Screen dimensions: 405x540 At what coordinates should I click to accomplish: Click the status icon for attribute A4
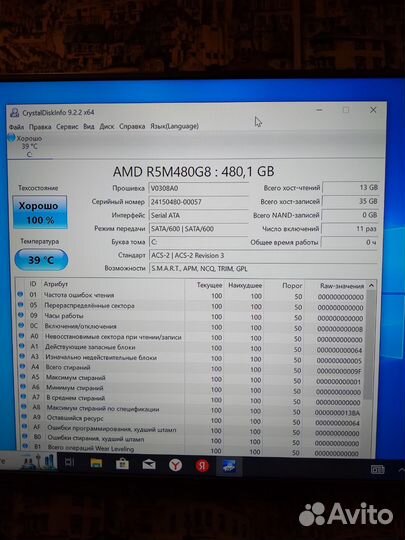tap(22, 366)
